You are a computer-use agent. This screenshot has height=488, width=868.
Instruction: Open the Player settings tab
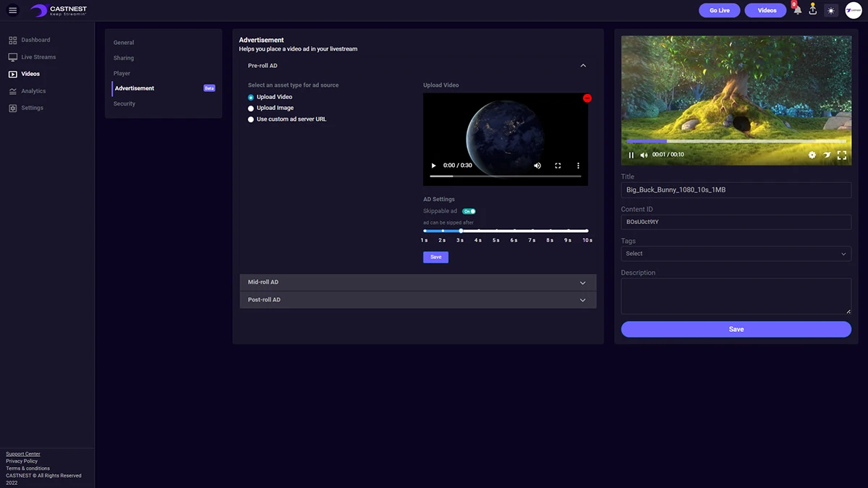[x=122, y=73]
